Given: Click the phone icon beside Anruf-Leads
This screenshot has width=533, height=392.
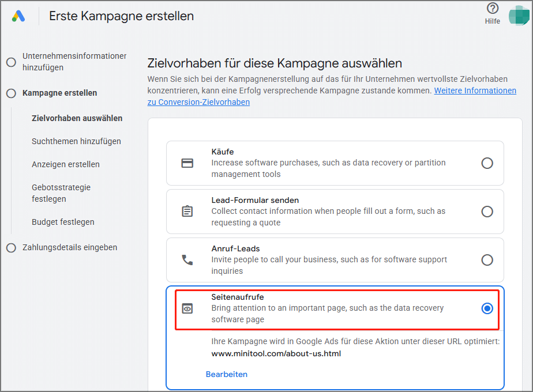Looking at the screenshot, I should (x=187, y=259).
